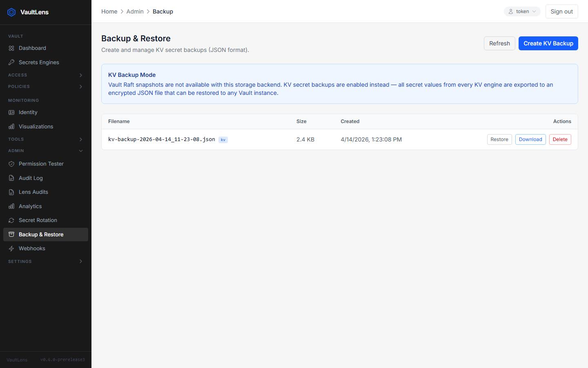Image resolution: width=588 pixels, height=368 pixels.
Task: Open the Identity page
Action: click(46, 112)
